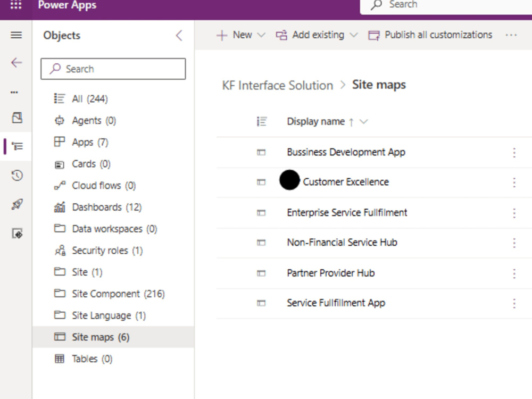Click the Objects search input field
The height and width of the screenshot is (399, 532).
(113, 69)
